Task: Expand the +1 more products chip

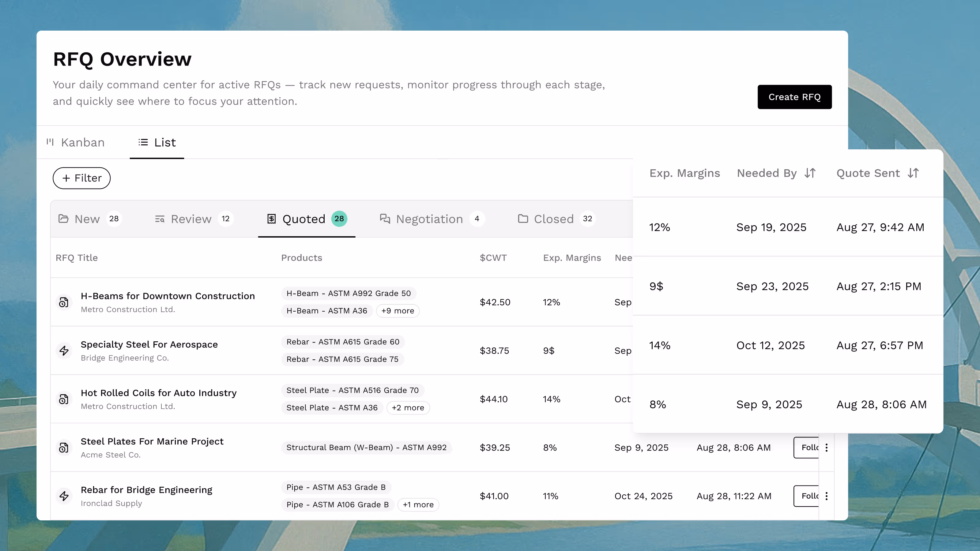Action: point(418,504)
